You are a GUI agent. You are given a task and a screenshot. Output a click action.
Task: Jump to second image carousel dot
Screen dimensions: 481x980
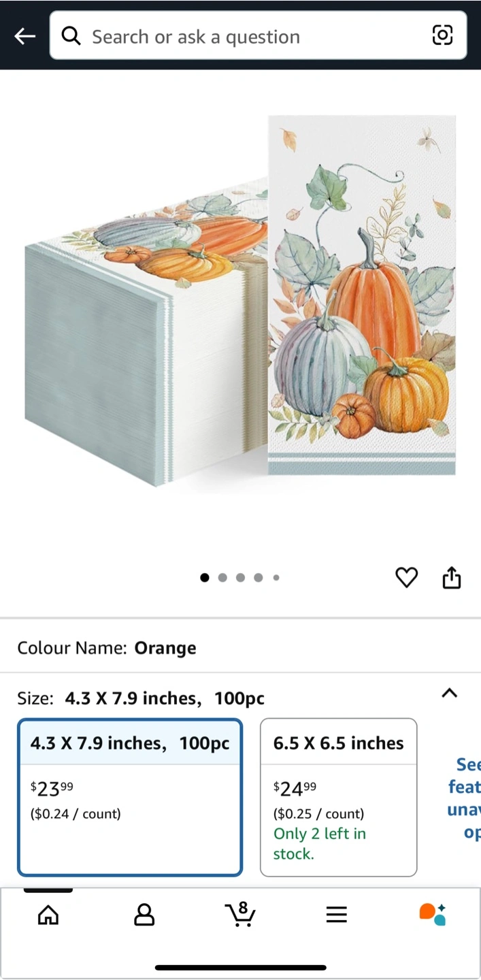(x=222, y=578)
